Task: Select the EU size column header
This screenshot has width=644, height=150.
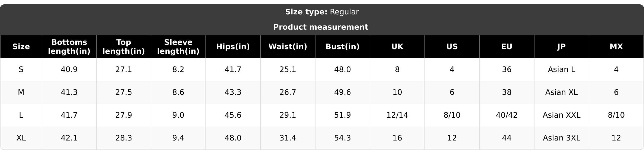Action: pyautogui.click(x=507, y=47)
